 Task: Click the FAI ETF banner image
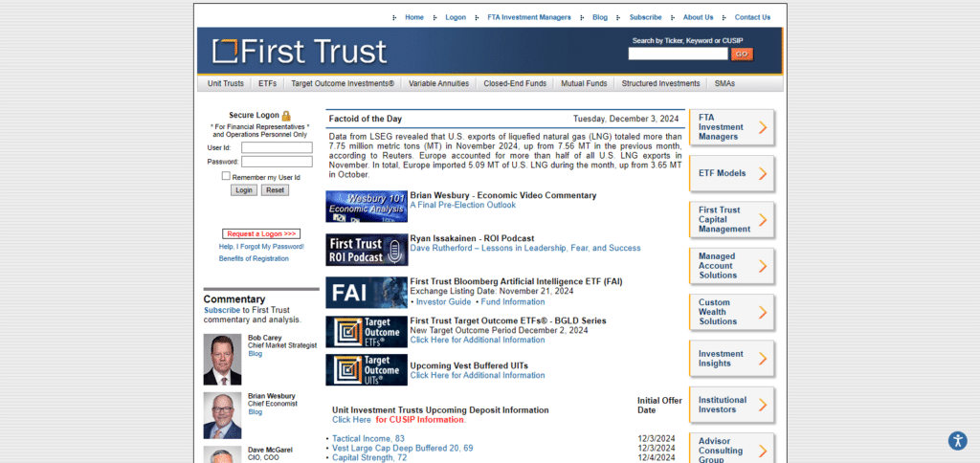pos(367,293)
